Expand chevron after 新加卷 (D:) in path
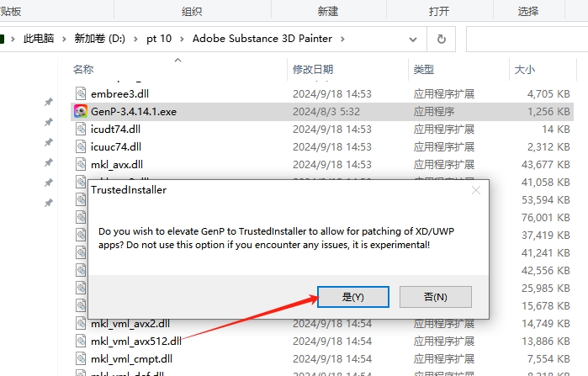Image resolution: width=588 pixels, height=376 pixels. pos(135,39)
